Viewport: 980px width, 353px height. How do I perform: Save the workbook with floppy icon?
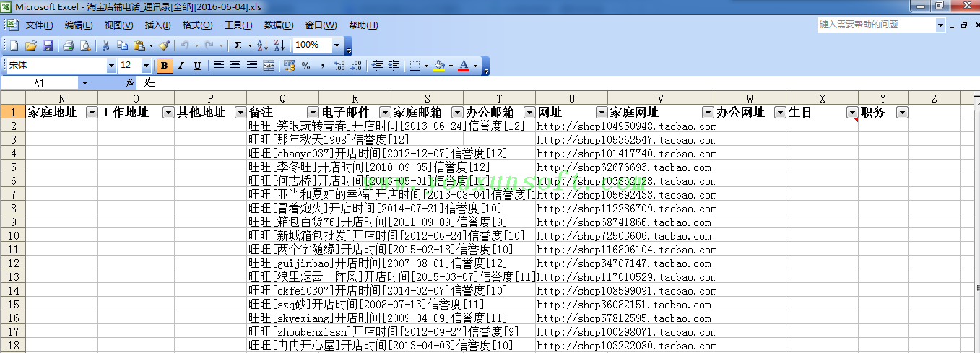click(x=48, y=45)
